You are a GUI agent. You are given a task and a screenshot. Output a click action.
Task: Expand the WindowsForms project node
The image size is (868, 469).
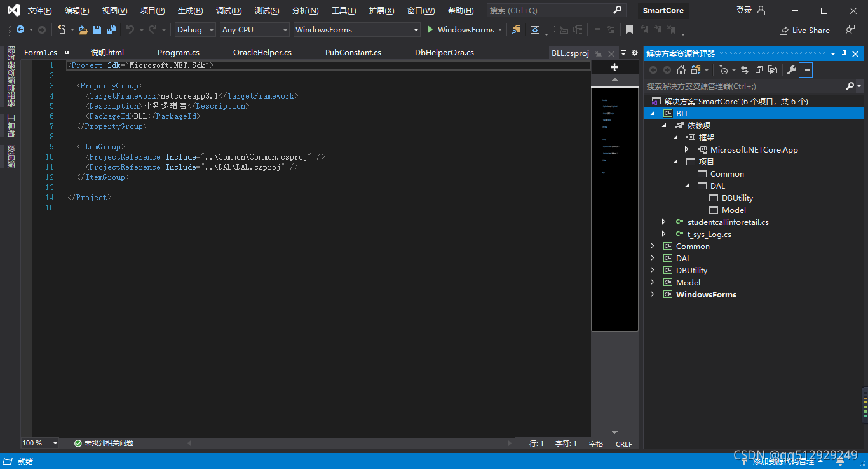pyautogui.click(x=653, y=294)
